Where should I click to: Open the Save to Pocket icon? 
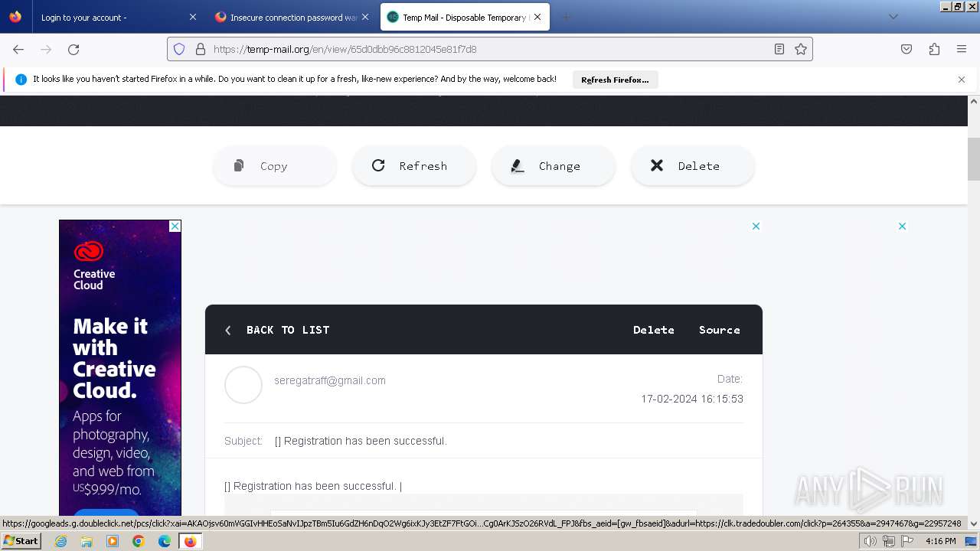[906, 49]
